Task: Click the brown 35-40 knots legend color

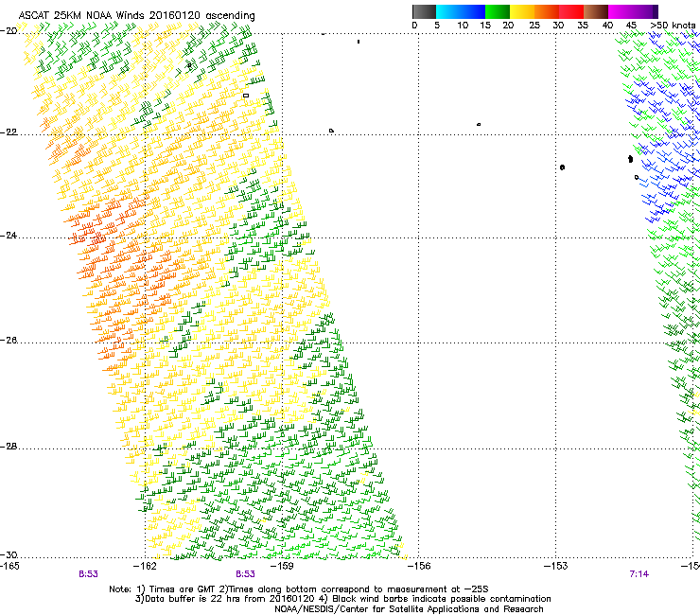Action: click(596, 11)
